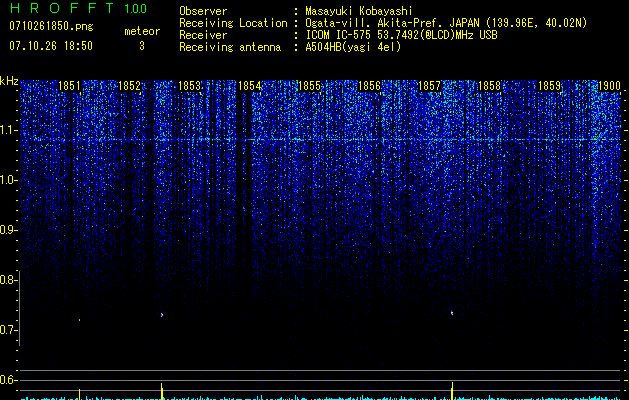Image resolution: width=629 pixels, height=400 pixels.
Task: Click time marker 1856
Action: tap(369, 86)
